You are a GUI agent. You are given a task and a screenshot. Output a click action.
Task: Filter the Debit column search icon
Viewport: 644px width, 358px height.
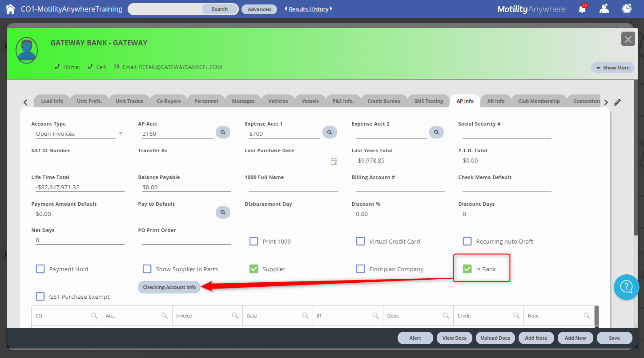[x=446, y=315]
